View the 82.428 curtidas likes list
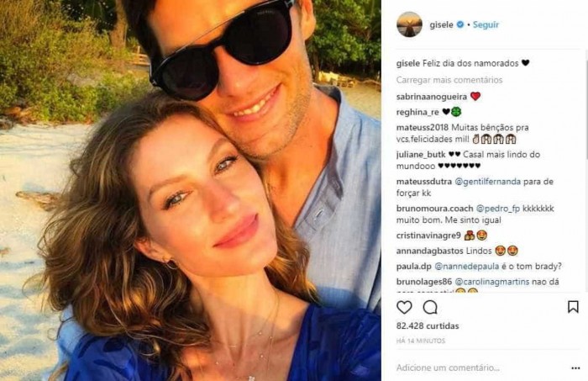 coord(428,325)
